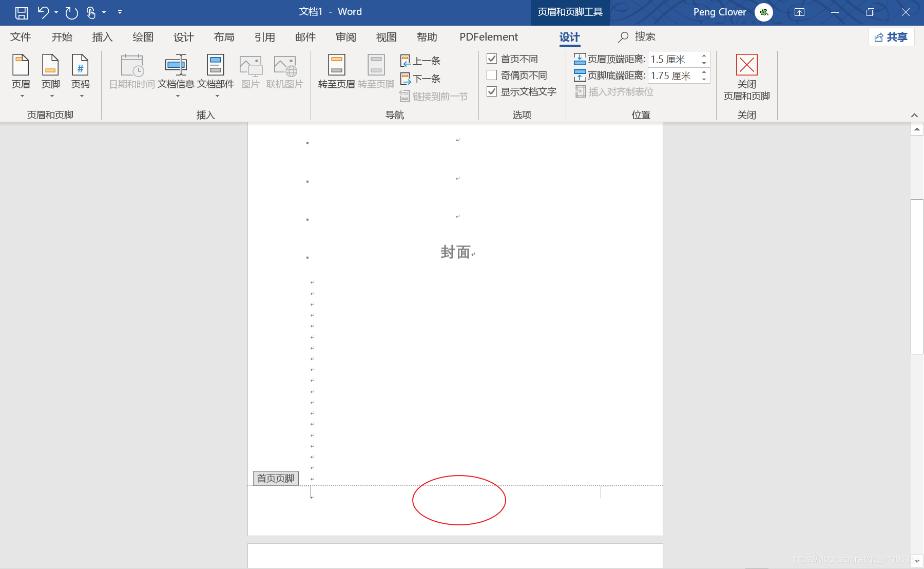924x569 pixels.
Task: Switch to the 布局 layout tab
Action: 224,37
